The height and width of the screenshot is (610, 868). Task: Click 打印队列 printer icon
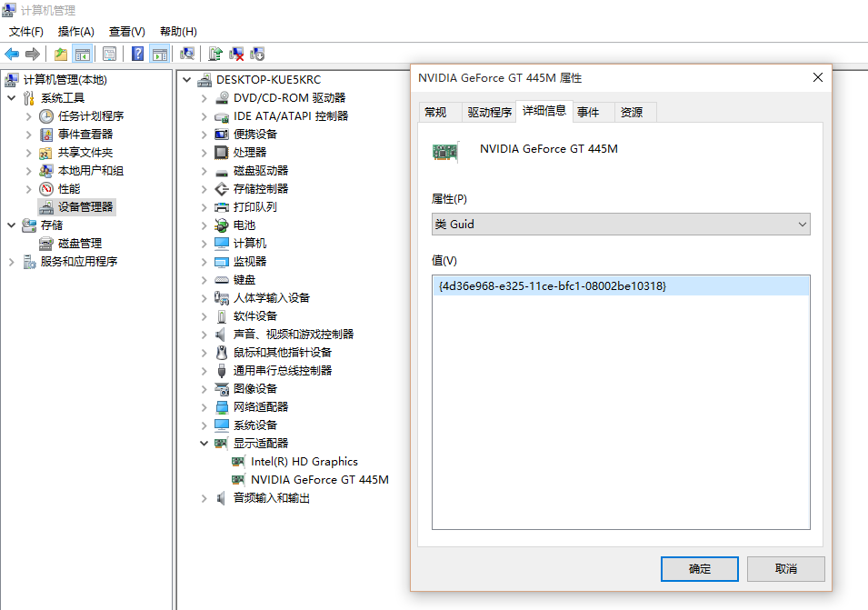[x=222, y=207]
